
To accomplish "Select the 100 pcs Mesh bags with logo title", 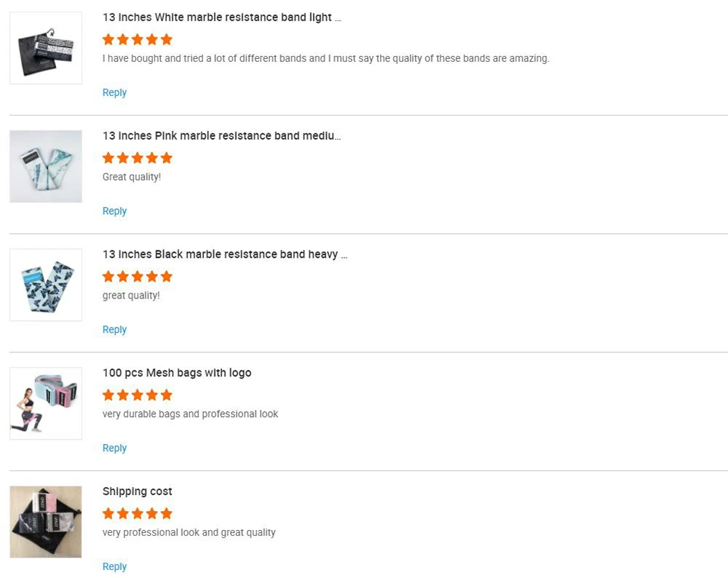I will point(177,373).
